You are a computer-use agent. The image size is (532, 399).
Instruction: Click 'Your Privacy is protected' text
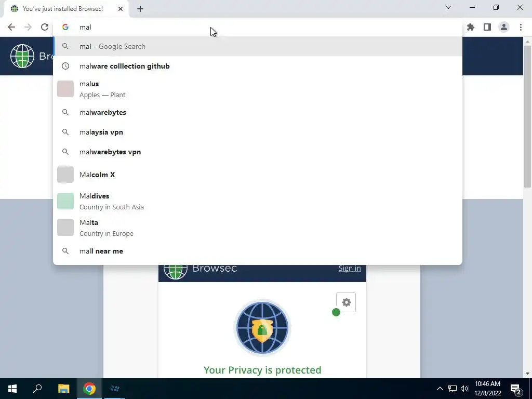[262, 370]
